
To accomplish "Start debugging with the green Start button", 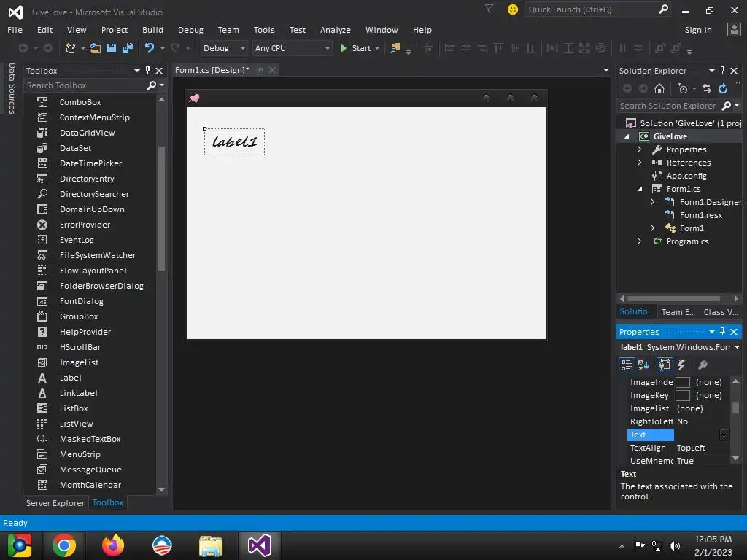I will [355, 48].
